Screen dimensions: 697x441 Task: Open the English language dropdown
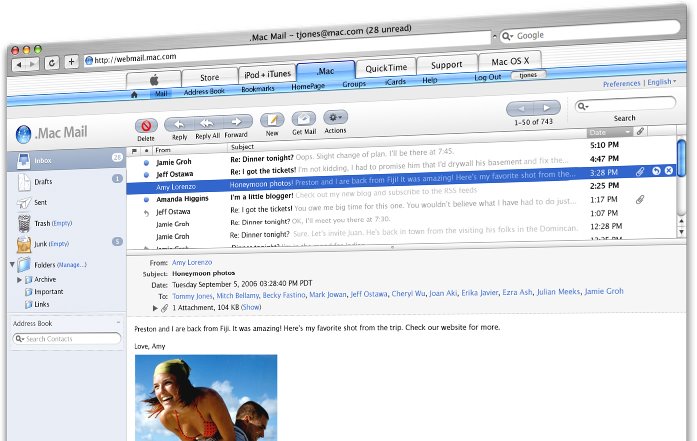click(662, 82)
